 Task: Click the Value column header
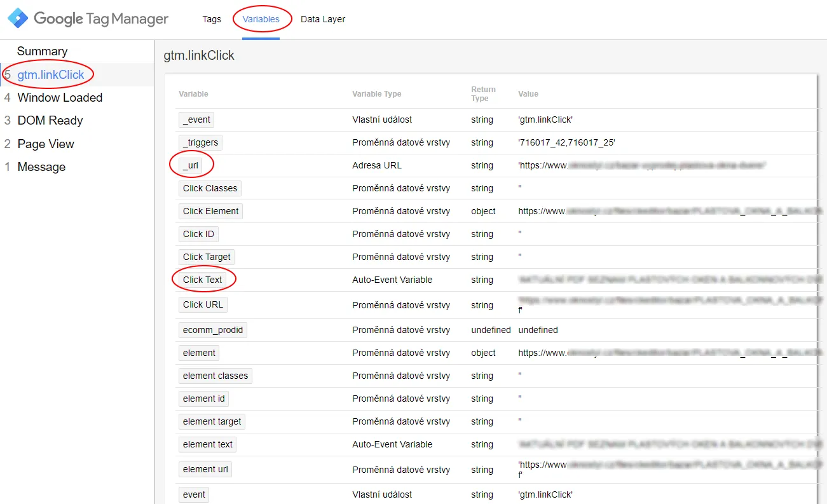tap(528, 94)
